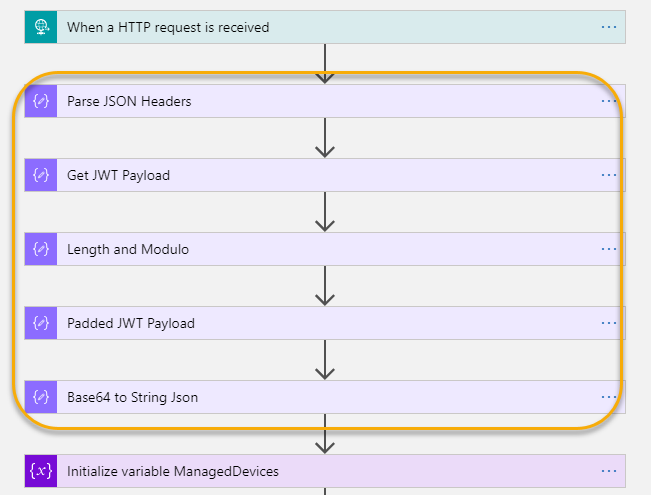The height and width of the screenshot is (495, 651).
Task: Expand the When a HTTP request is received step
Action: click(x=325, y=27)
